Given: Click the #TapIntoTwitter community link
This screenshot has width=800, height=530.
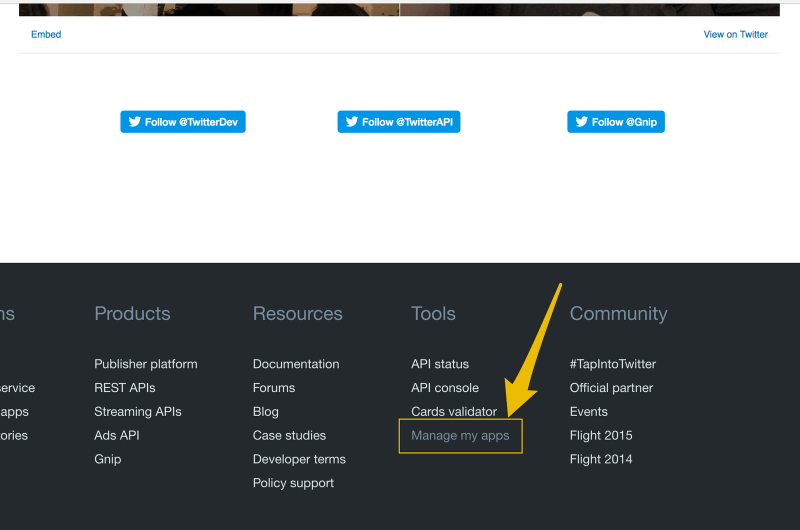Looking at the screenshot, I should (x=613, y=364).
